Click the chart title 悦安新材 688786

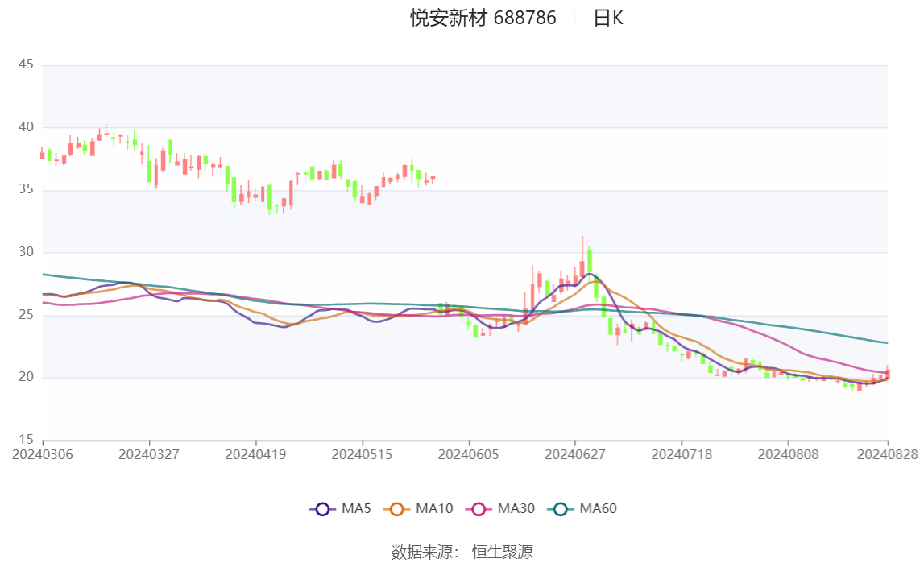[483, 19]
